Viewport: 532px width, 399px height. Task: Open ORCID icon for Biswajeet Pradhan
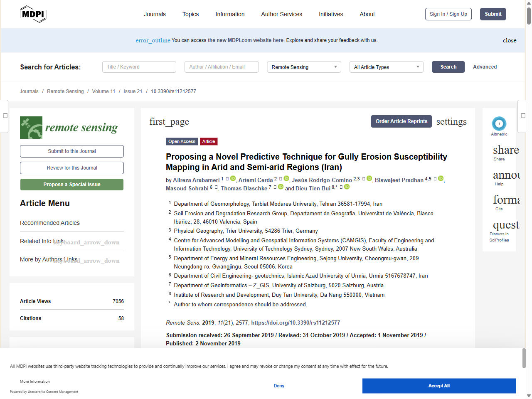(x=441, y=179)
